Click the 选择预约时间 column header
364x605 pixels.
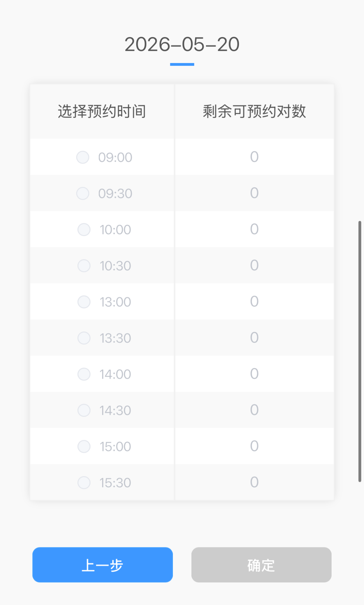coord(102,111)
